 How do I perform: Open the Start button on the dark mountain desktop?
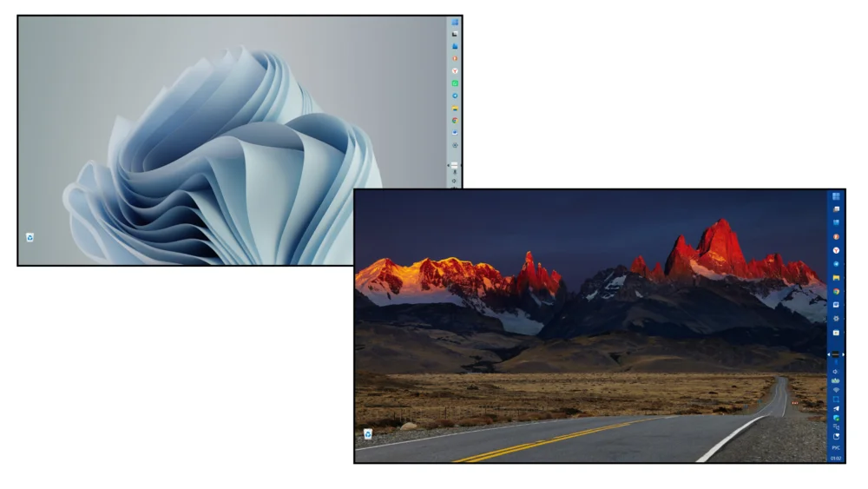click(836, 196)
